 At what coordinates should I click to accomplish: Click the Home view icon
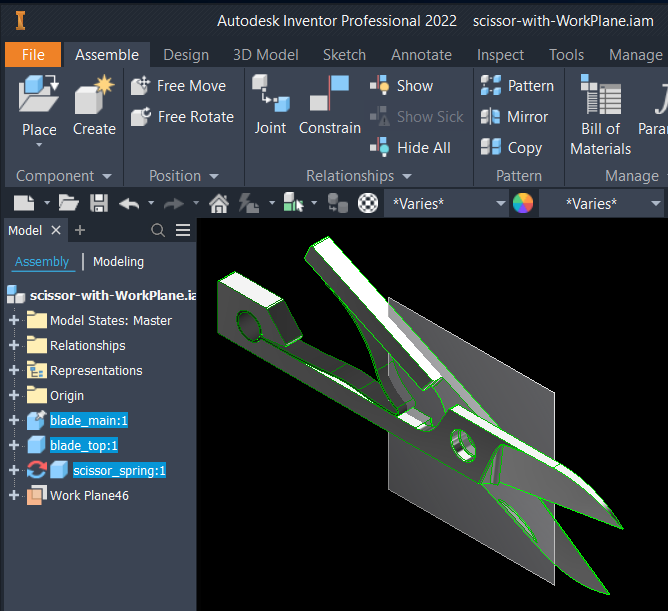(x=219, y=203)
